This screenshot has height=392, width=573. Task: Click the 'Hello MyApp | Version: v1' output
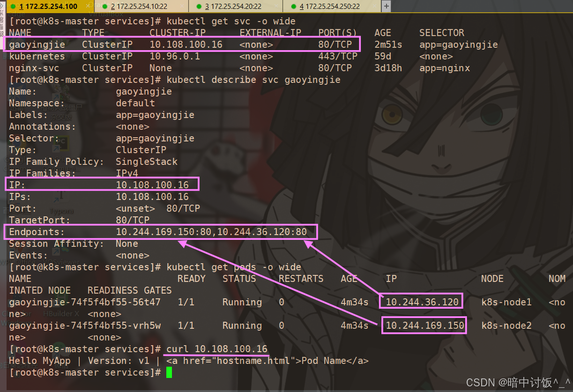(x=79, y=361)
